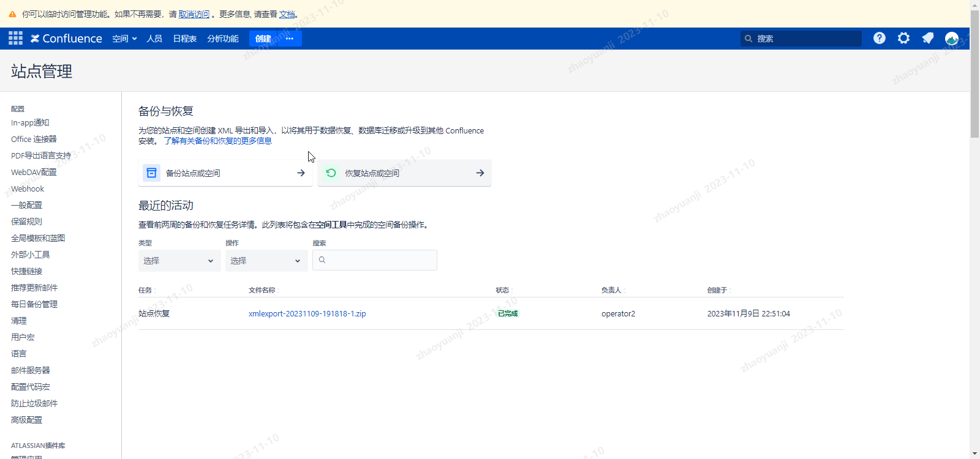Open 一般配置 in sidebar

click(x=27, y=206)
